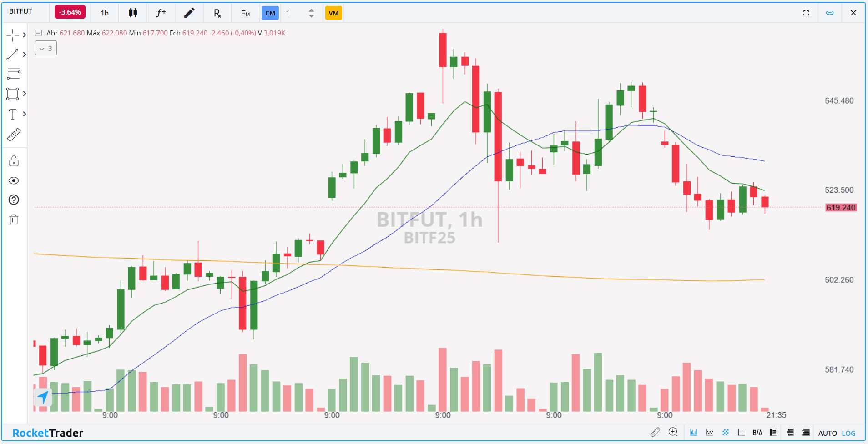The height and width of the screenshot is (444, 868).
Task: Expand the crosshair cursor tool options
Action: (x=25, y=35)
